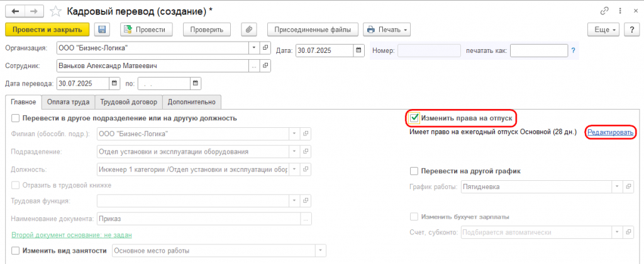Open the Трудовая функция record via open icon
Image resolution: width=644 pixels, height=264 pixels.
click(x=306, y=200)
